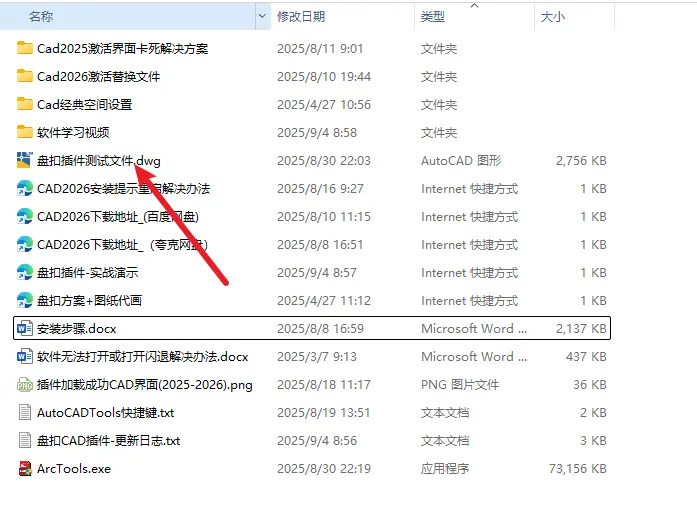This screenshot has width=697, height=526.
Task: Select file name 盘扣插件测试文件.dwg
Action: 99,161
